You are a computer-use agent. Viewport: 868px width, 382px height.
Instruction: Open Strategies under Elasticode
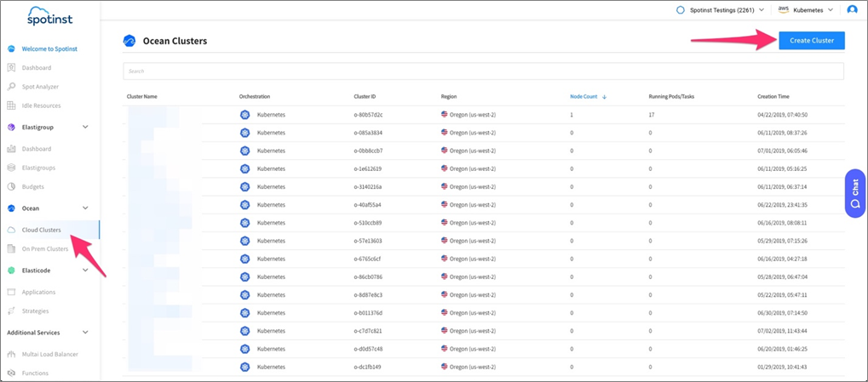(36, 311)
